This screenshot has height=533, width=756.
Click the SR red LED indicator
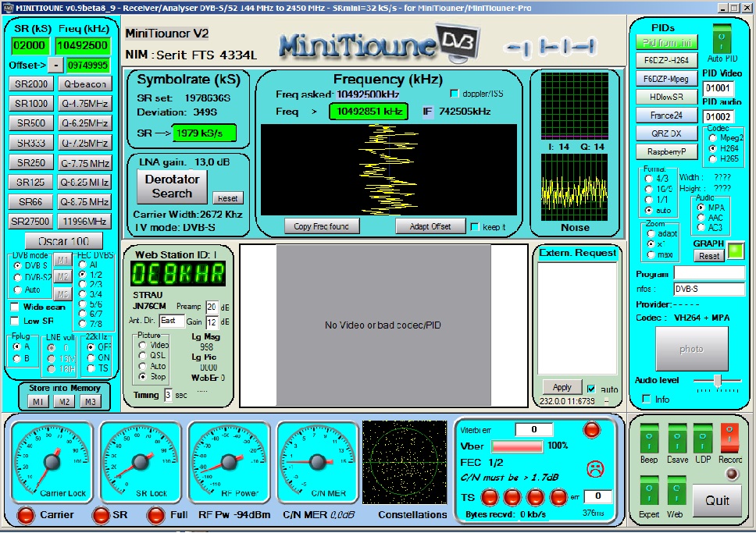[102, 515]
